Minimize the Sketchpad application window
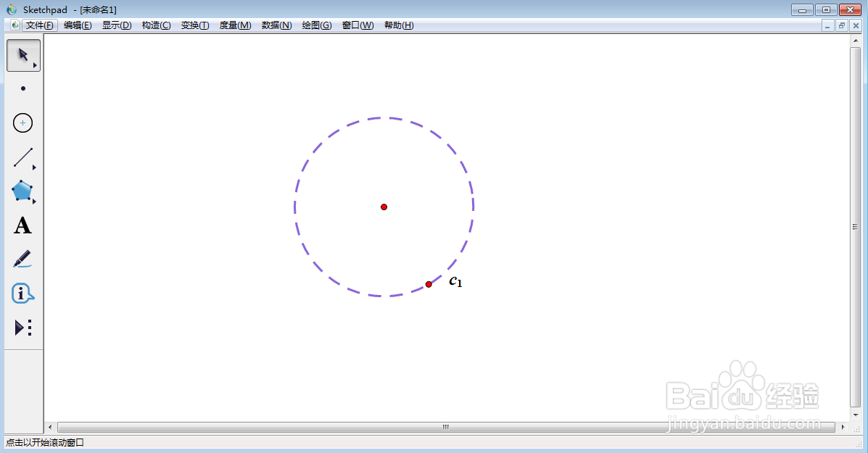This screenshot has height=453, width=868. (801, 10)
